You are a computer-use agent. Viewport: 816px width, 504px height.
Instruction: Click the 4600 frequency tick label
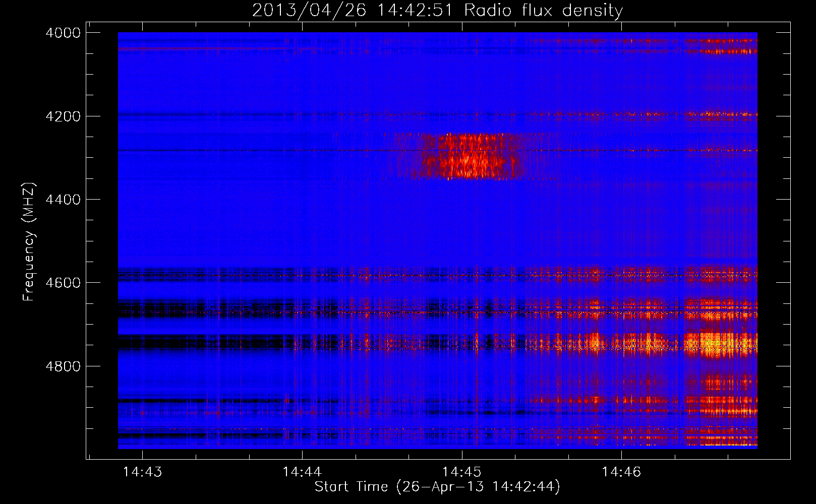[63, 283]
